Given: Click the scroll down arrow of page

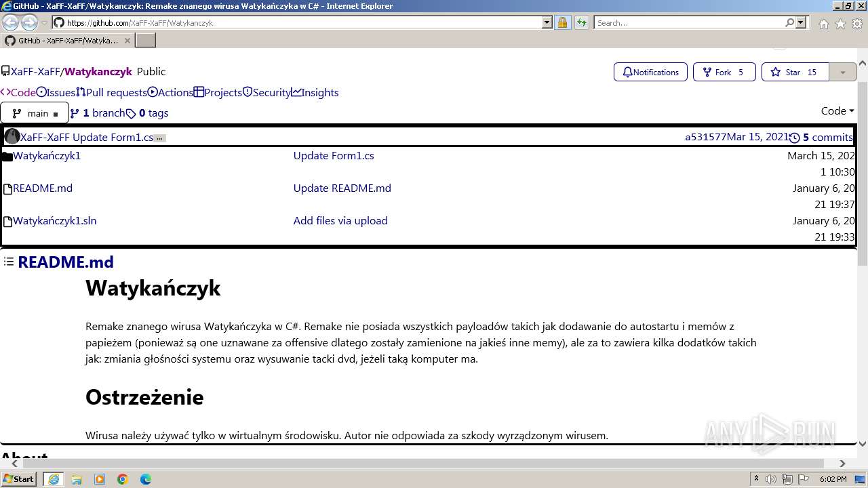Looking at the screenshot, I should [863, 444].
